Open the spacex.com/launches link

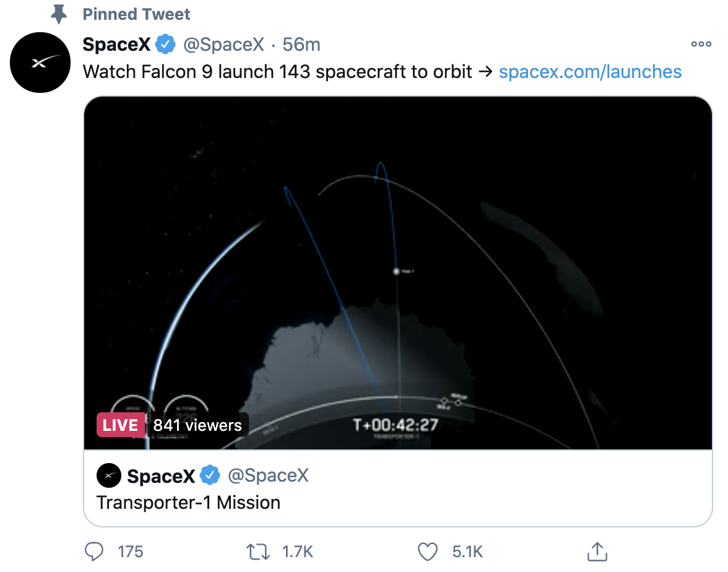pos(590,72)
